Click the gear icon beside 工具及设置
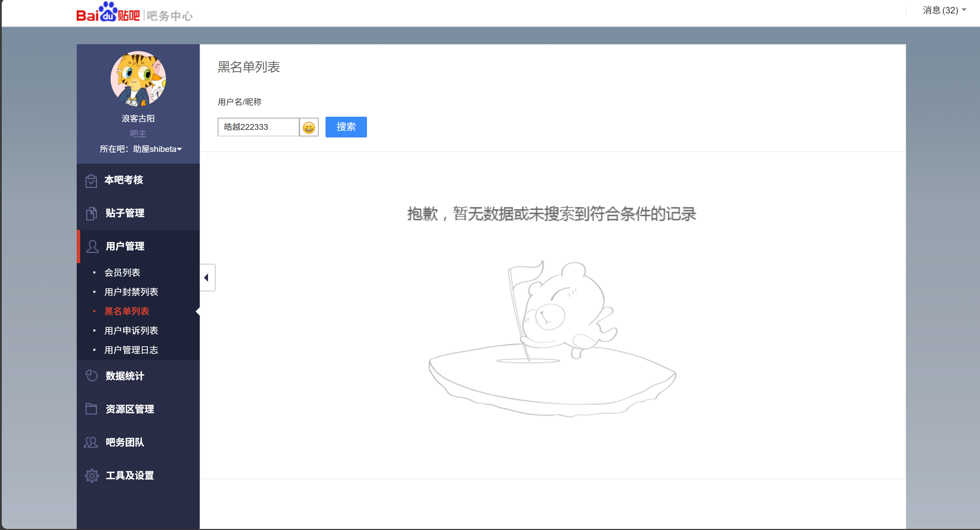 [x=92, y=475]
